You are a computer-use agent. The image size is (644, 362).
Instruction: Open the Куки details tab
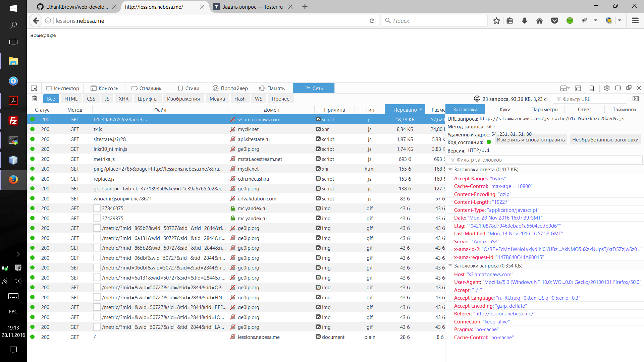pyautogui.click(x=505, y=109)
